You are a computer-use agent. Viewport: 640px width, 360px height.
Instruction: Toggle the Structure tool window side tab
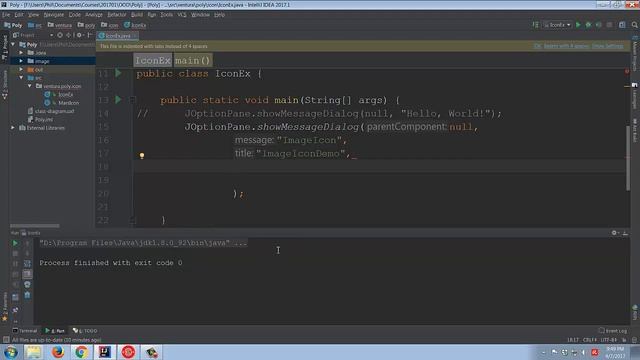pos(4,84)
